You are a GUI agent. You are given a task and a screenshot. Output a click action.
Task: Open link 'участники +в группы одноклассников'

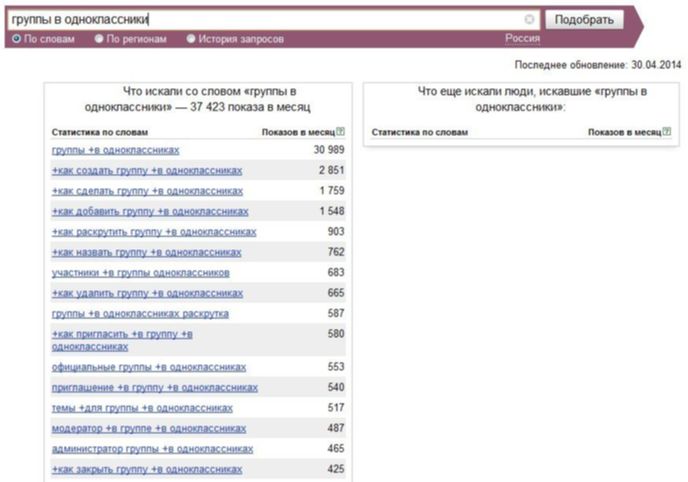tap(140, 273)
